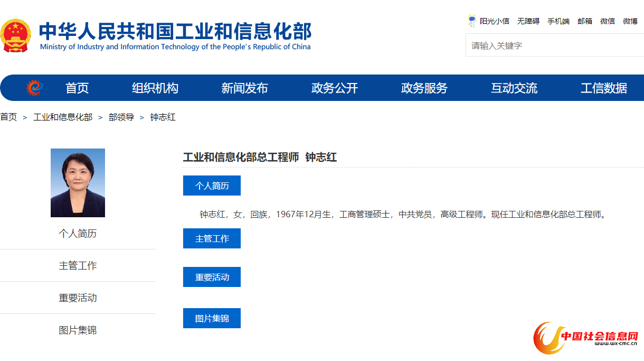Image resolution: width=644 pixels, height=361 pixels.
Task: Open 首页 in the blue navigation bar
Action: point(77,88)
